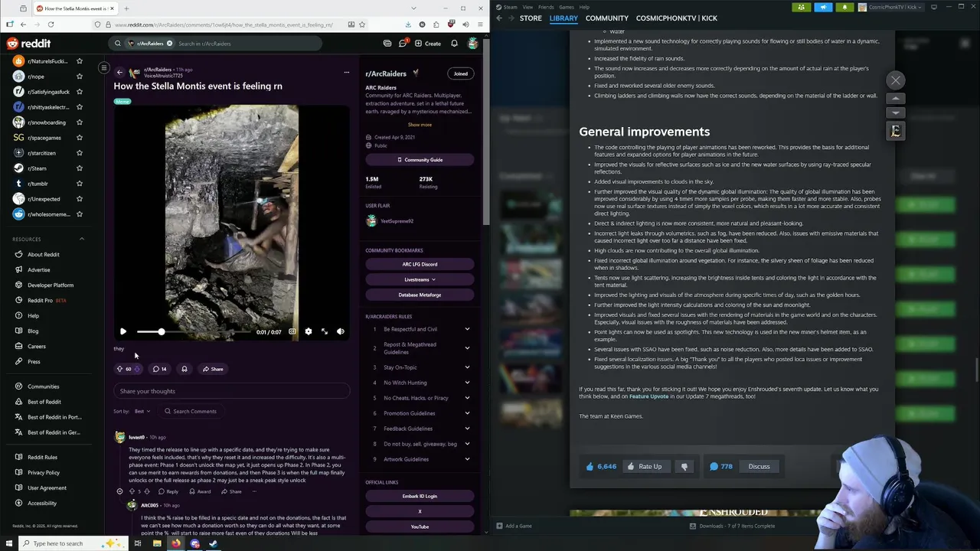Go to previous Steam news item arrow
The image size is (980, 551).
tap(896, 99)
